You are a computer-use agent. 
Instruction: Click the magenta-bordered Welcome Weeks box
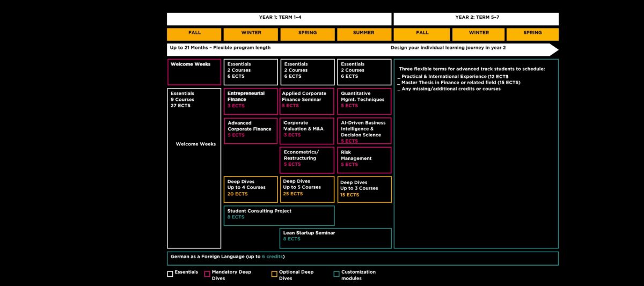pos(194,72)
